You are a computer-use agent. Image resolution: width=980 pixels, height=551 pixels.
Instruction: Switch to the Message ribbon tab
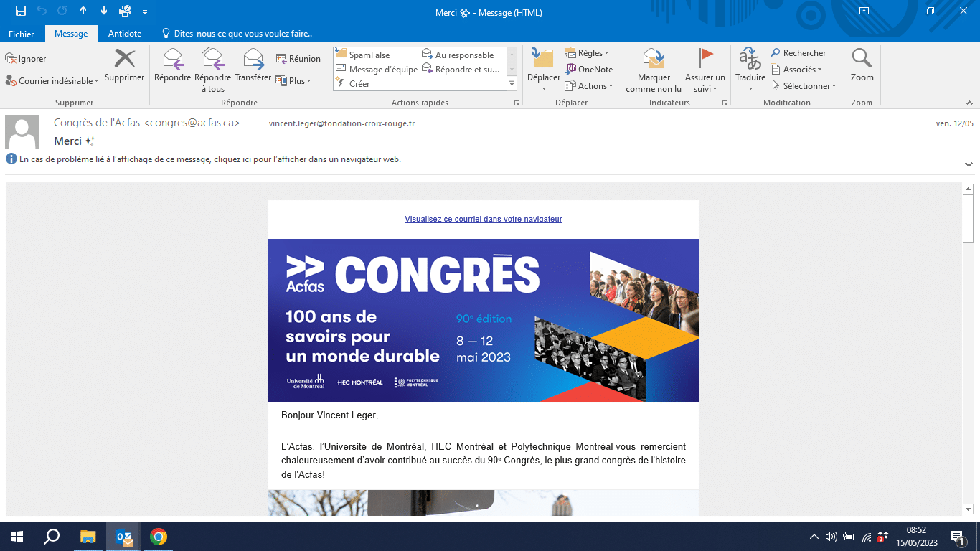point(71,34)
